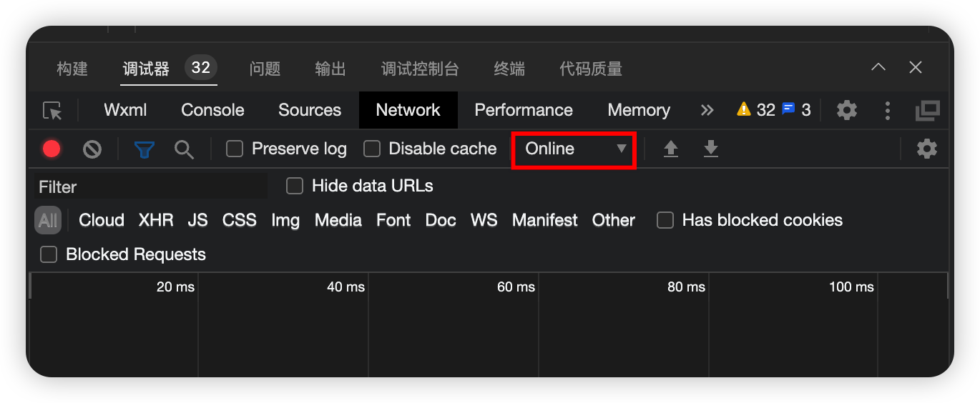980x403 pixels.
Task: Check Hide data URLs
Action: tap(295, 186)
